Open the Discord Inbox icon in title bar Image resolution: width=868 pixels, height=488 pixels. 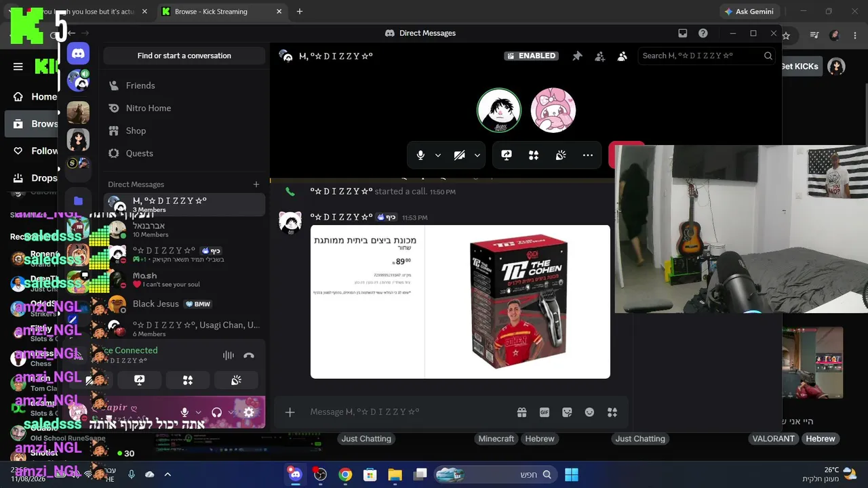pos(683,33)
